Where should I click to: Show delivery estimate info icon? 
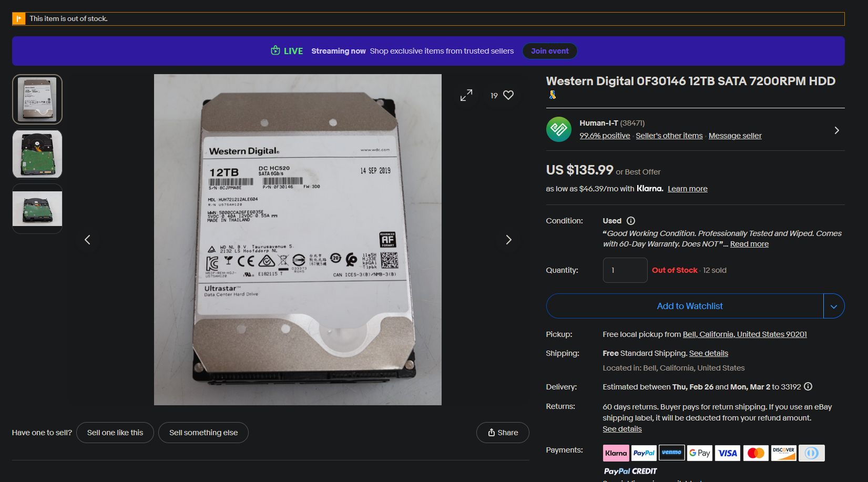tap(808, 386)
